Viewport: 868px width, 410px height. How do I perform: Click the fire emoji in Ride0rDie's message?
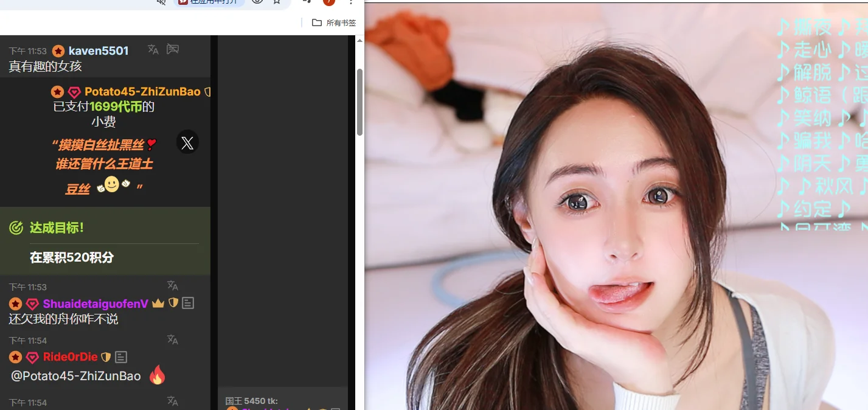pos(158,375)
